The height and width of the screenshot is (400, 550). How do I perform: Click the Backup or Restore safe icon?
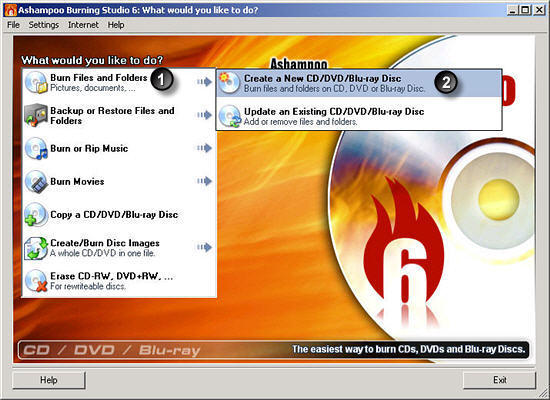coord(36,115)
